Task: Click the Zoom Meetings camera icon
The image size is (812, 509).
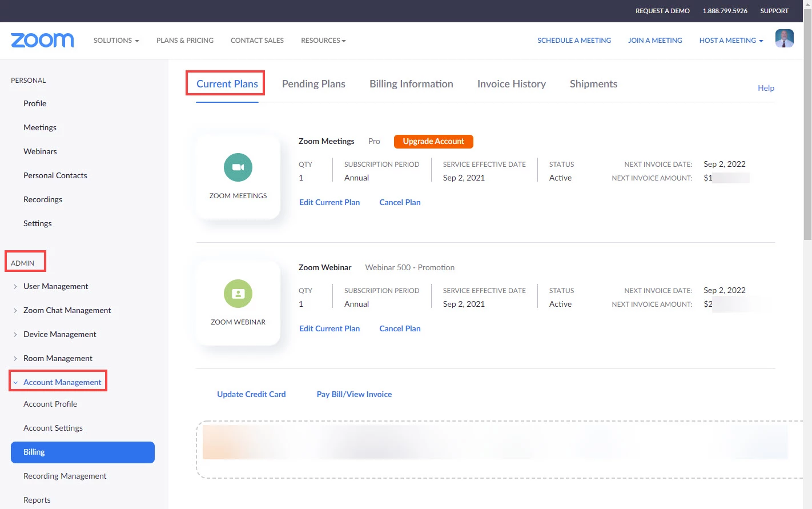Action: coord(238,167)
